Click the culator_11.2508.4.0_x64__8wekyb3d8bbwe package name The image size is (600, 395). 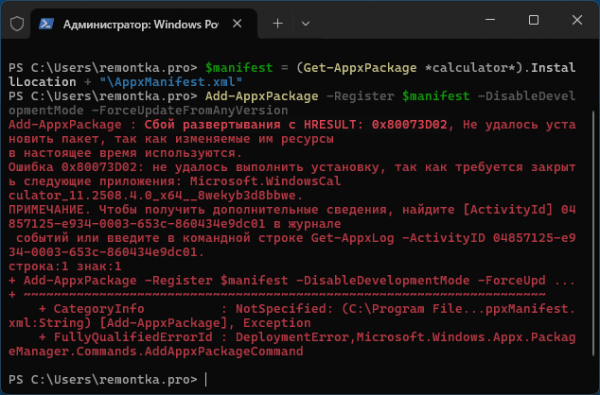click(155, 195)
